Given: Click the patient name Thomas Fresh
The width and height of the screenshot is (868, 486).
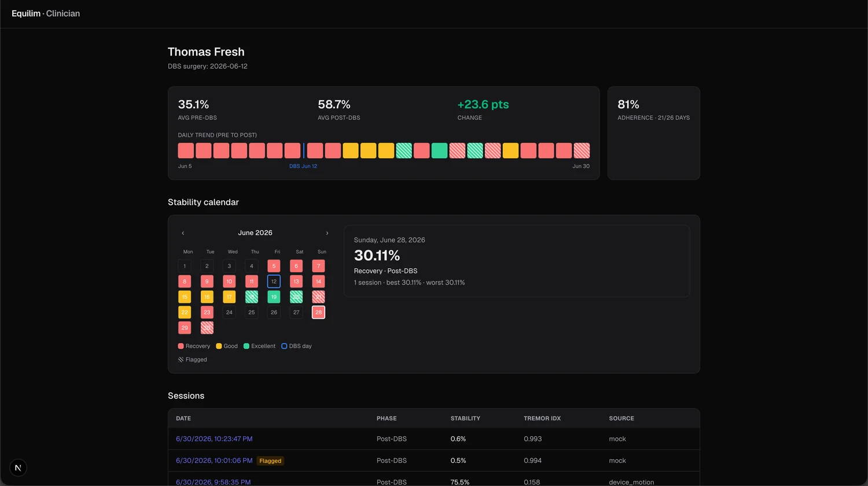Looking at the screenshot, I should pos(206,52).
